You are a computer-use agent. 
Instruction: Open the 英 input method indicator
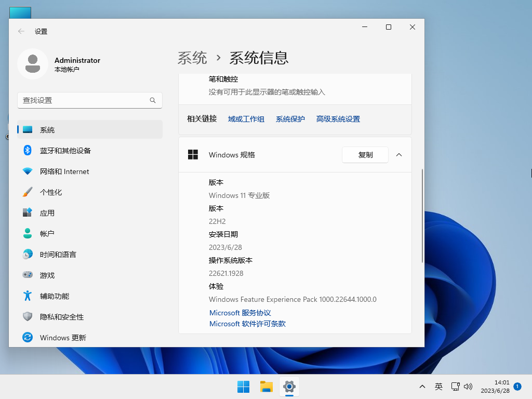[438, 387]
